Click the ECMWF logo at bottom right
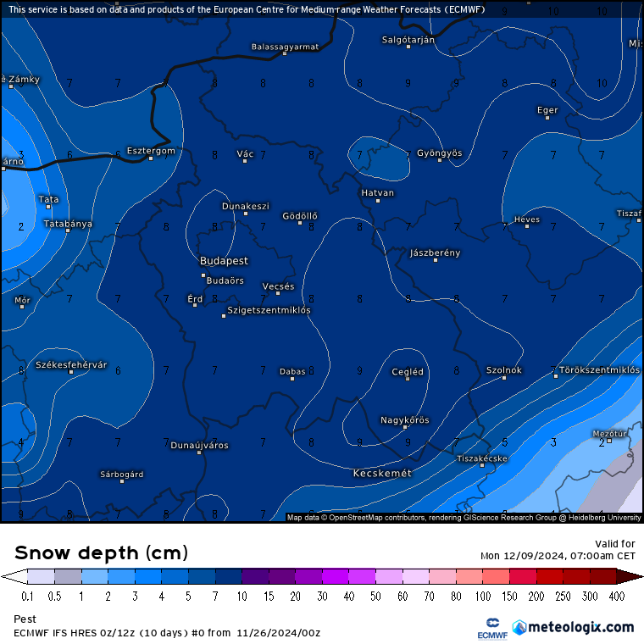 [491, 629]
